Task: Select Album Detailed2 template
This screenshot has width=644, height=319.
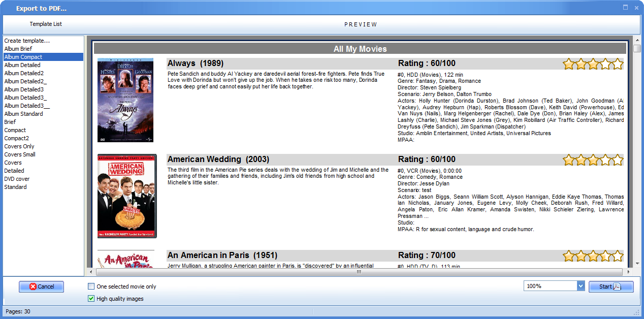Action: (43, 73)
